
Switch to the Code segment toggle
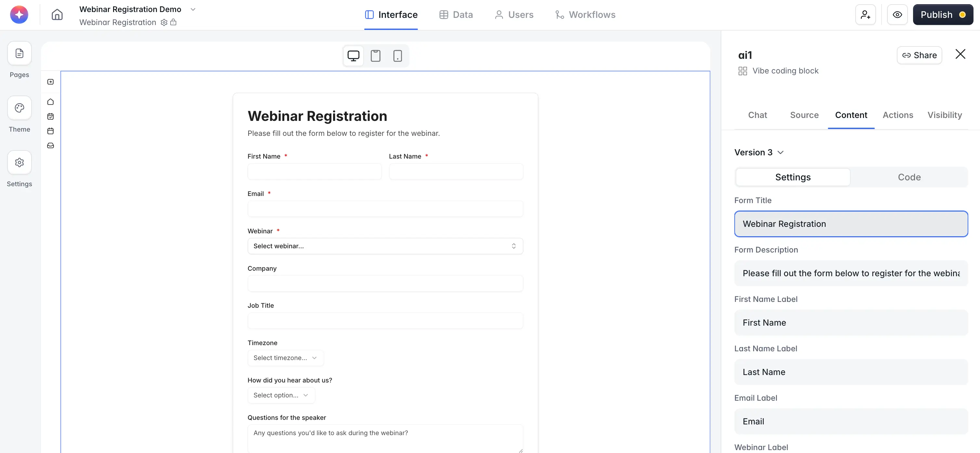click(909, 177)
